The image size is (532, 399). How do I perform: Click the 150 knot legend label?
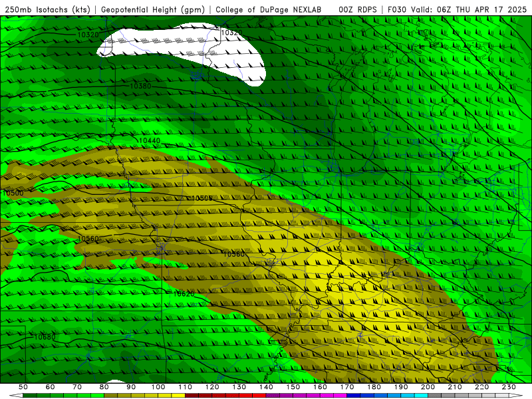[293, 387]
